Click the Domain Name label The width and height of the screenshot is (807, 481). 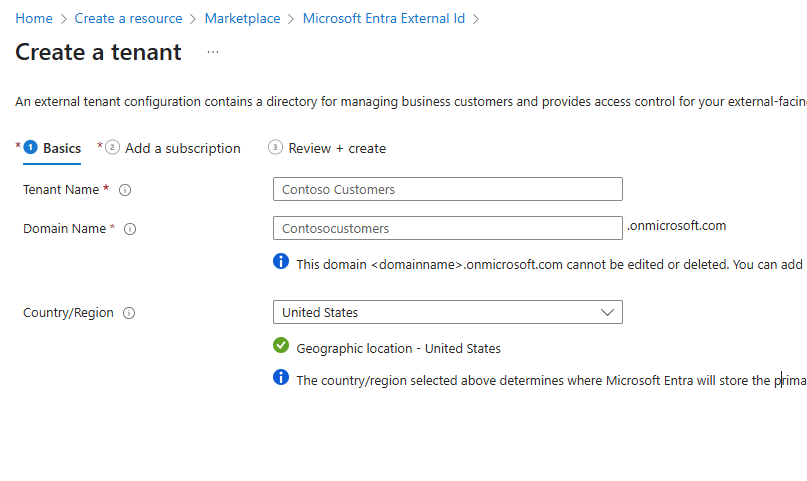tap(64, 228)
